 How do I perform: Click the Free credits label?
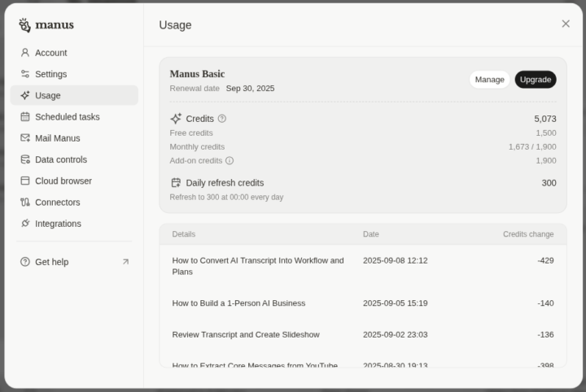pos(191,133)
